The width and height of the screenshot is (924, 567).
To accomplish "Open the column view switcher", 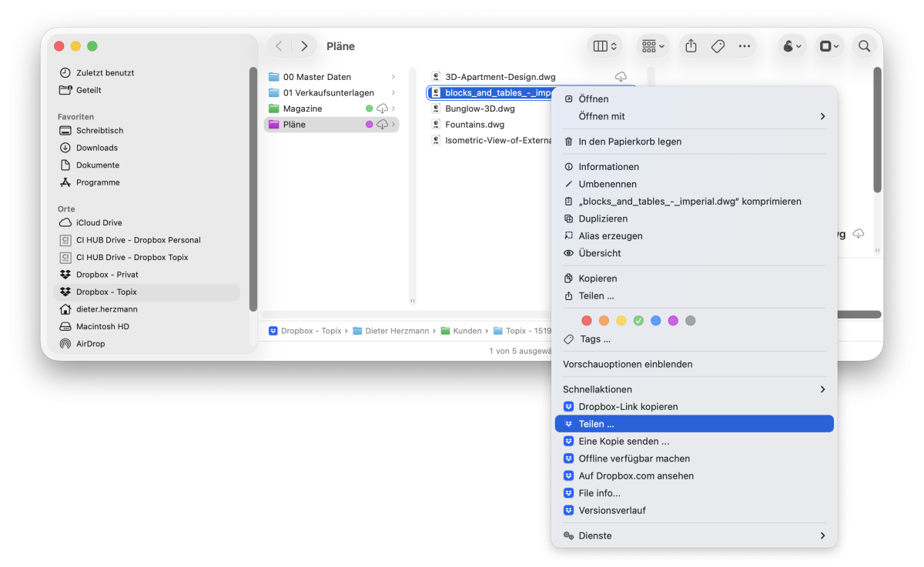I will click(x=606, y=46).
